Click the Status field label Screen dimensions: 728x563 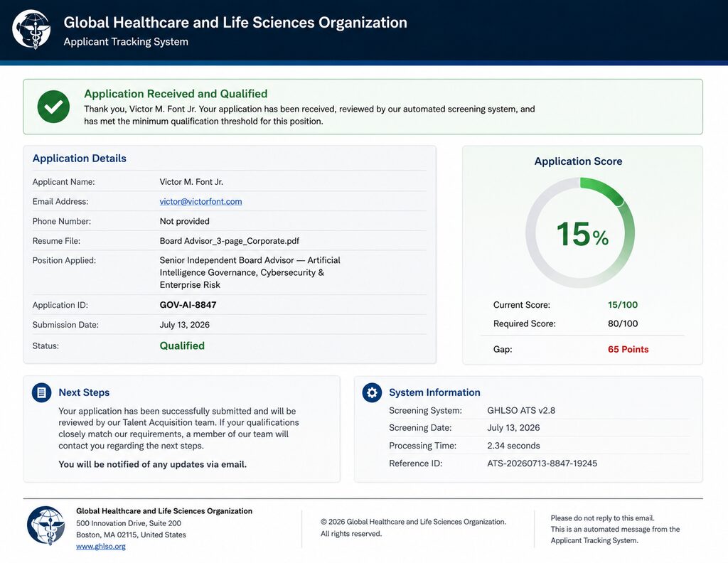pos(45,345)
